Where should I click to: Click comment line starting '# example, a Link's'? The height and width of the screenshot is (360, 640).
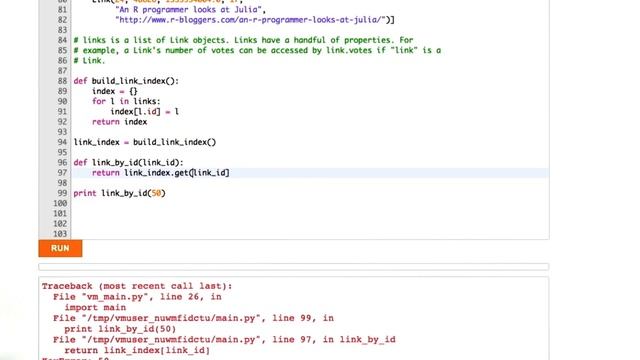(x=257, y=50)
